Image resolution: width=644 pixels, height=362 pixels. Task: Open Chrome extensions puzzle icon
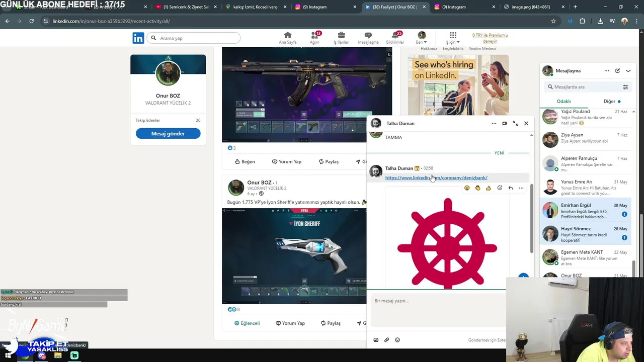point(583,21)
